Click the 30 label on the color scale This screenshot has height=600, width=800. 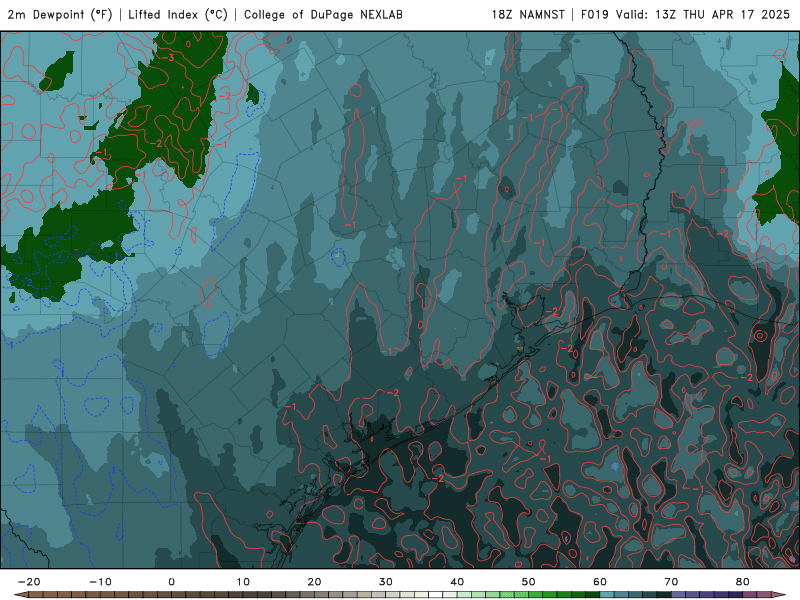pyautogui.click(x=386, y=582)
